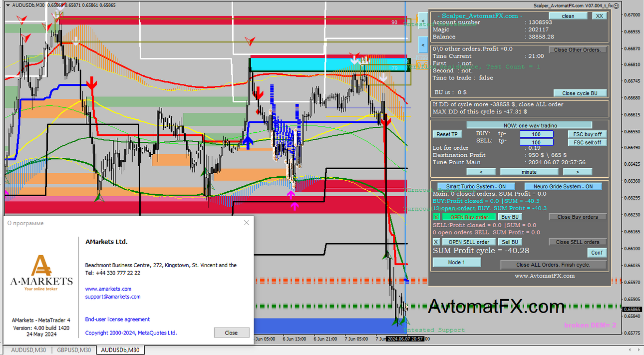This screenshot has height=355, width=644.
Task: Click SUM Profit cycle = -40.28 text
Action: click(x=481, y=251)
